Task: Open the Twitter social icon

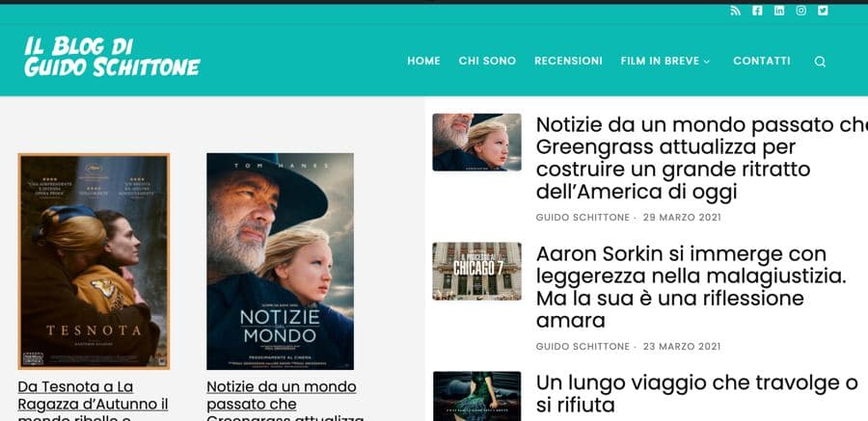Action: (824, 11)
